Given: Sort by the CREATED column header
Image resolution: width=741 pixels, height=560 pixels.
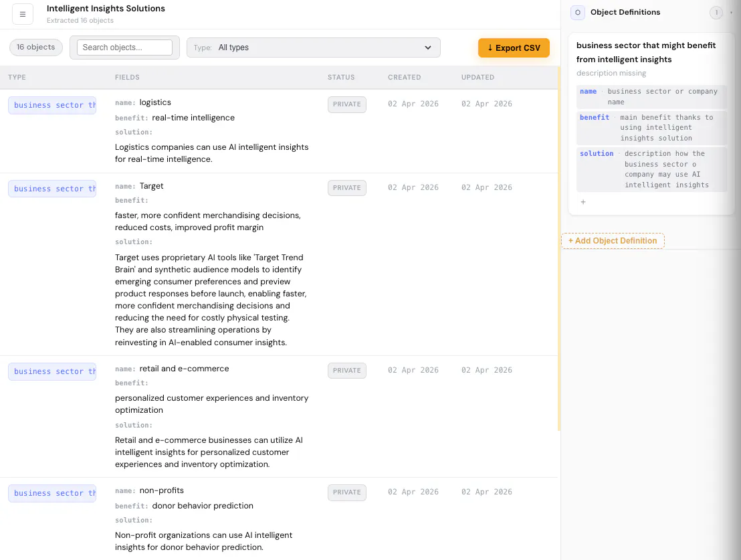Looking at the screenshot, I should (405, 77).
